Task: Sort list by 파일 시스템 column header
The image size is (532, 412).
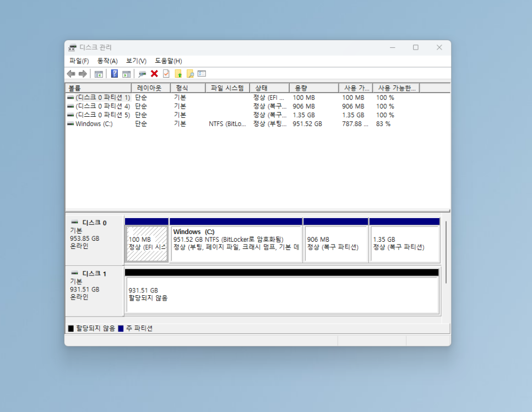Action: point(226,88)
